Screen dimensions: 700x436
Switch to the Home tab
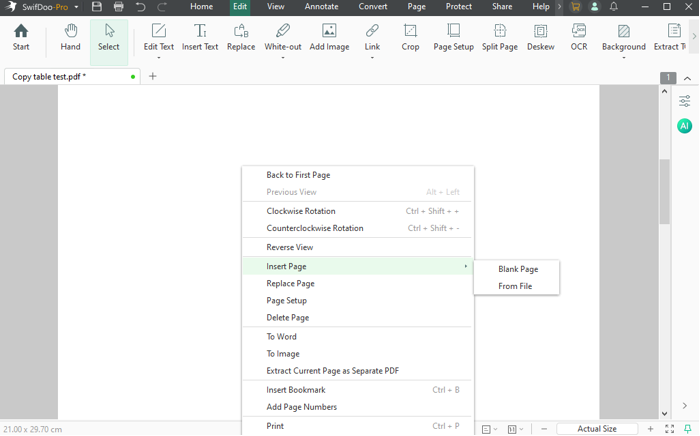201,7
